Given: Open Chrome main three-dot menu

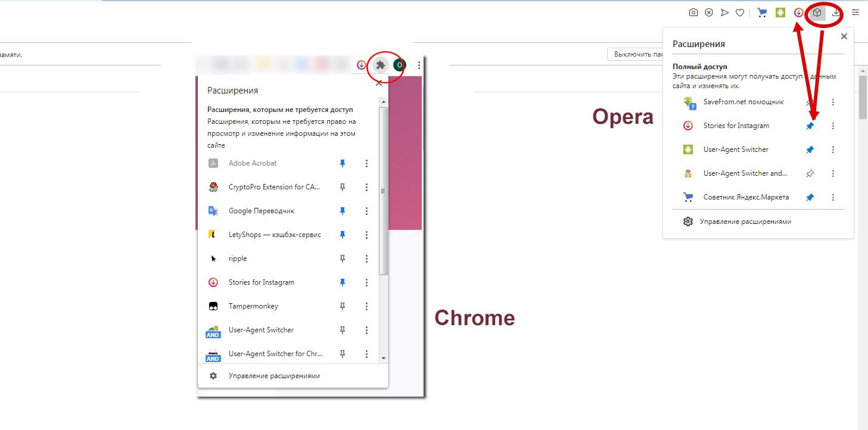Looking at the screenshot, I should 419,65.
